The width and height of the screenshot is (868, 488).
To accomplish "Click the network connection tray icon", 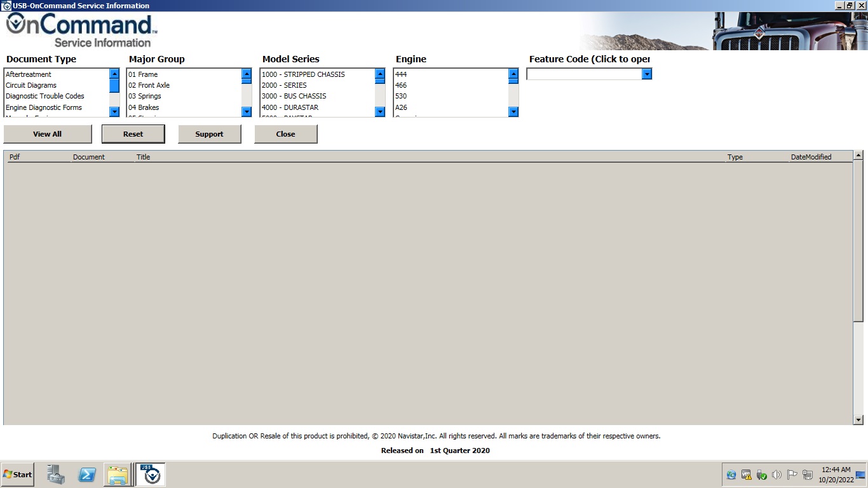I will click(808, 475).
